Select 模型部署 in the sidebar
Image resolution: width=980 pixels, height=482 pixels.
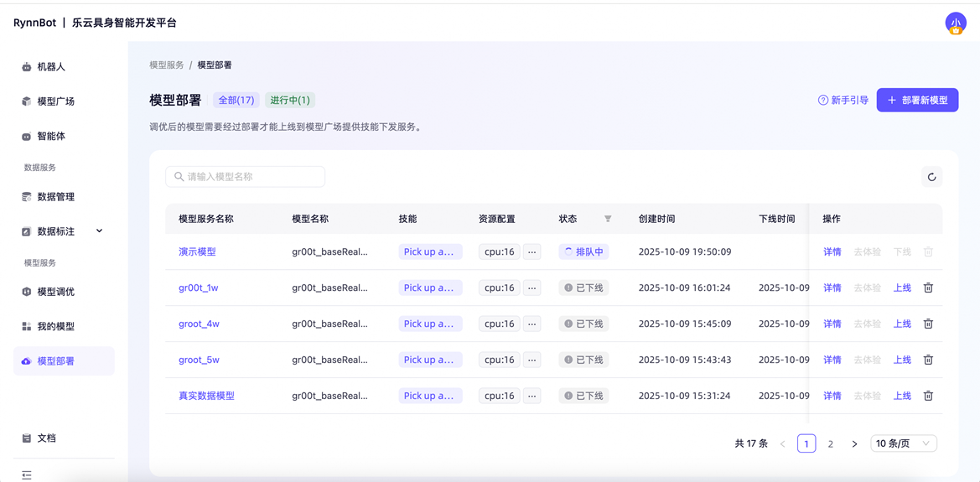[x=64, y=361]
